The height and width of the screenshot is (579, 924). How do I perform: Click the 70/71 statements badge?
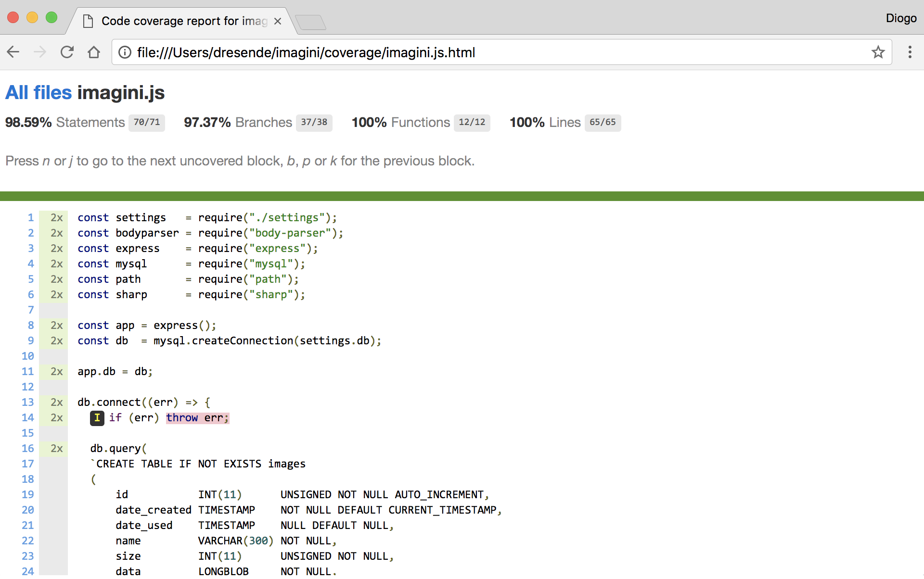(147, 122)
